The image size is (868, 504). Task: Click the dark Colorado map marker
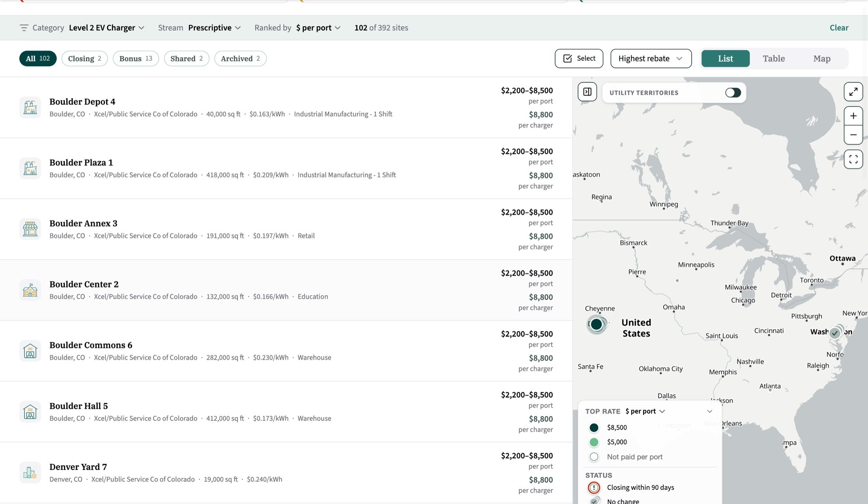click(596, 324)
